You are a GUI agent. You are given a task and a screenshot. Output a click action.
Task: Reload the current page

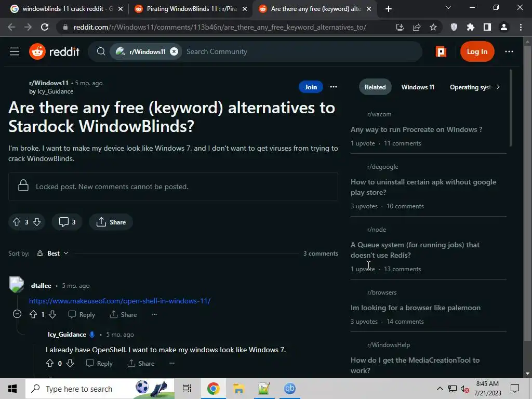click(45, 27)
